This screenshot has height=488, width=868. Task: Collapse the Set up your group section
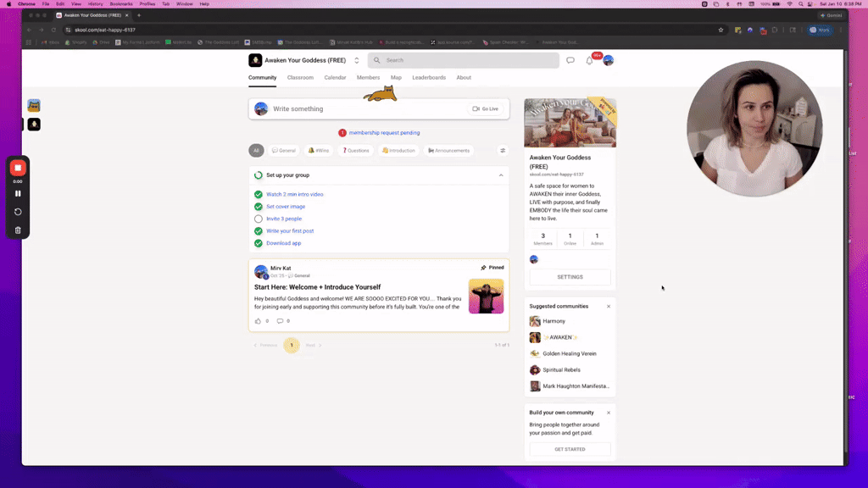click(501, 175)
